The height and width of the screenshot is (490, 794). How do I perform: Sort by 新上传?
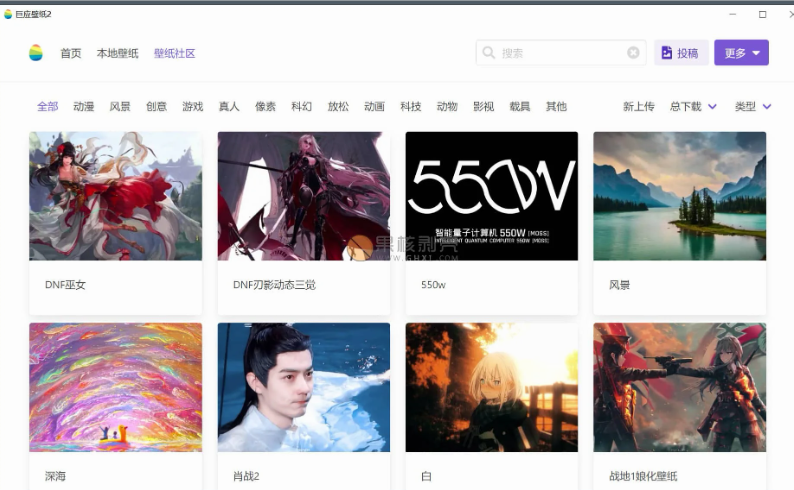[x=639, y=106]
